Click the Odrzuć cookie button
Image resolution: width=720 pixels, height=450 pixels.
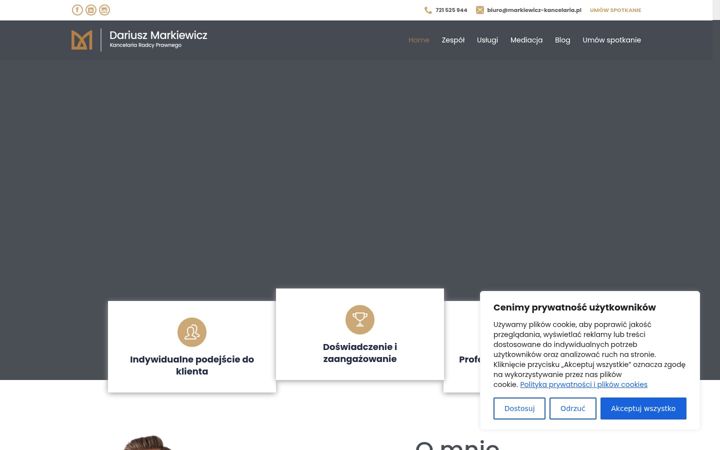pos(573,408)
